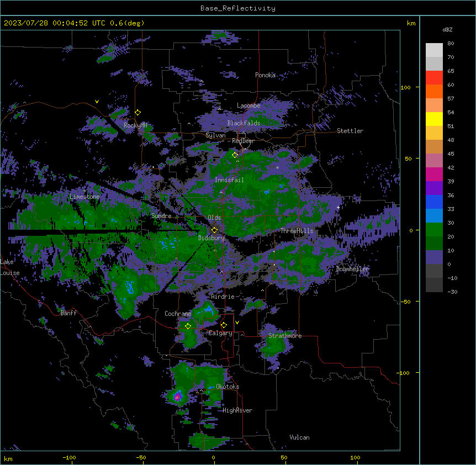Select the white asterisk above Limestone label
The width and height of the screenshot is (476, 465).
tap(84, 191)
